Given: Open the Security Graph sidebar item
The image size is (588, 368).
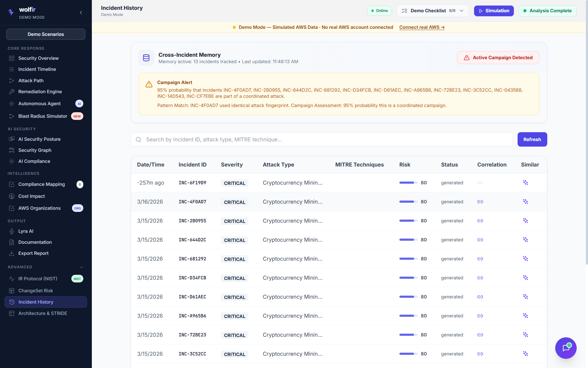Looking at the screenshot, I should [35, 150].
